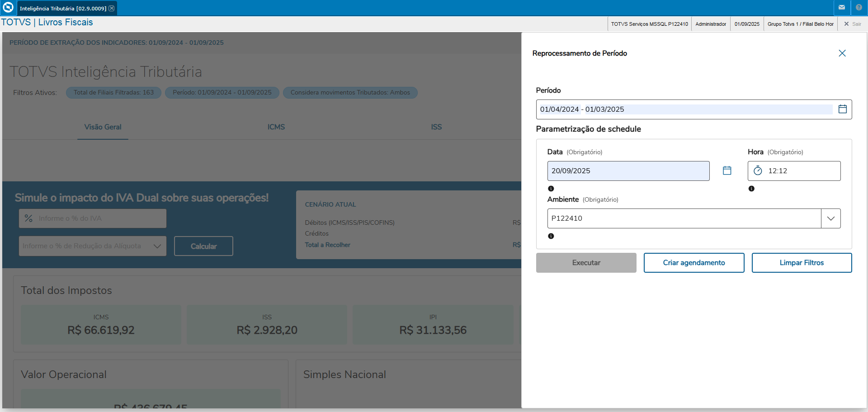868x412 pixels.
Task: Click Considera movimentos Tributados: Ambos chip
Action: [x=350, y=93]
